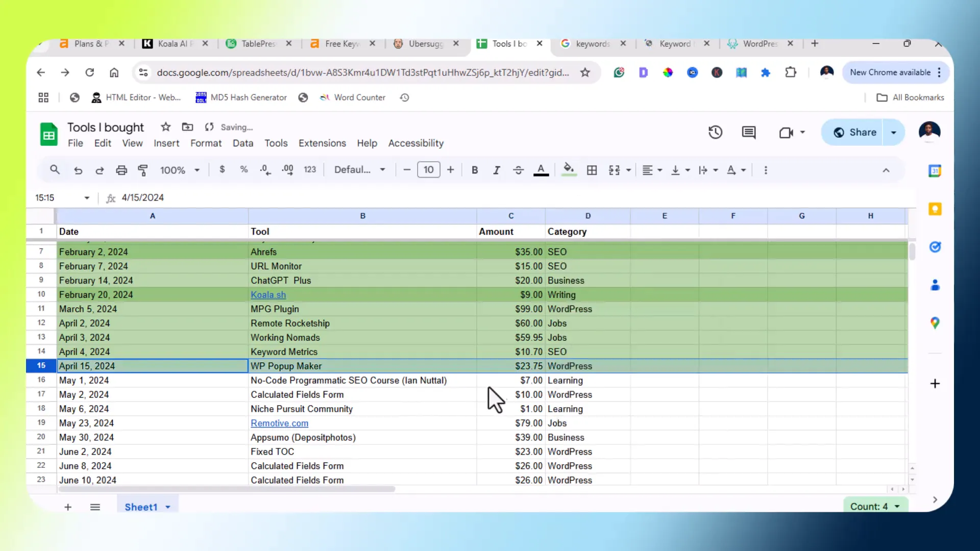Open more number formats (123)
The width and height of the screenshot is (980, 551).
pos(310,169)
